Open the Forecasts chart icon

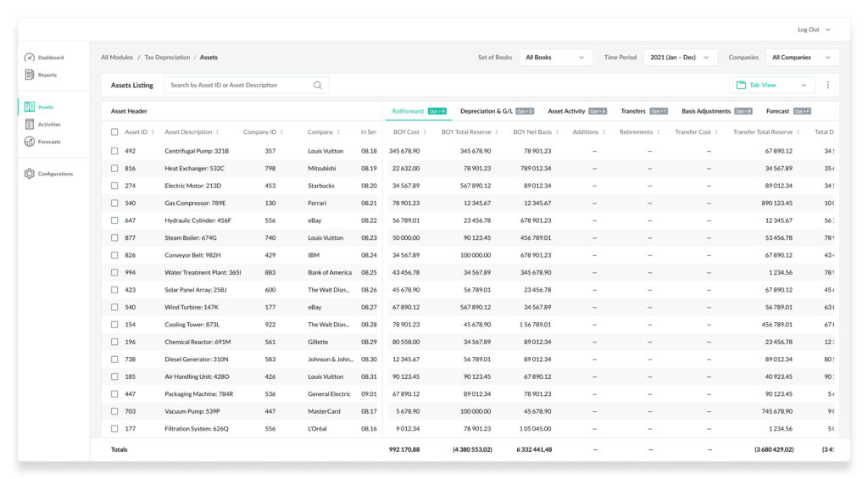tap(30, 142)
